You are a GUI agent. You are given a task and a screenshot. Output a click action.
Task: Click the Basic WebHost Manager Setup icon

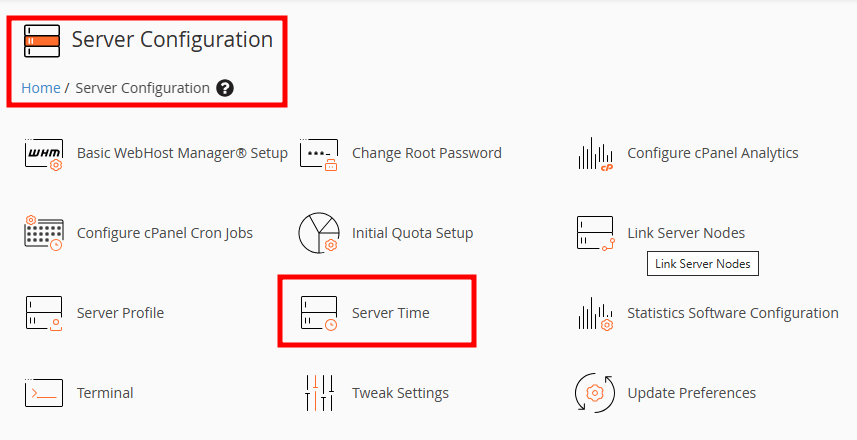click(x=44, y=155)
